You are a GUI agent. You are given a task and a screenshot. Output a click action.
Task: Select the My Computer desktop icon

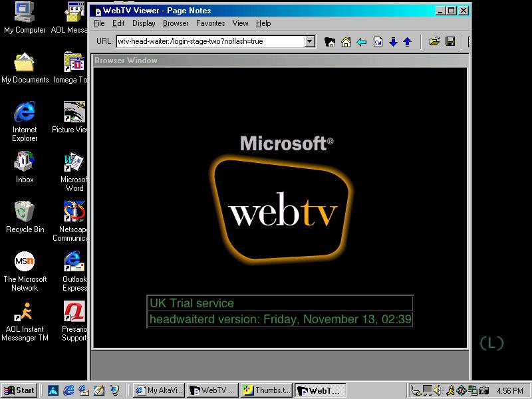pyautogui.click(x=25, y=18)
